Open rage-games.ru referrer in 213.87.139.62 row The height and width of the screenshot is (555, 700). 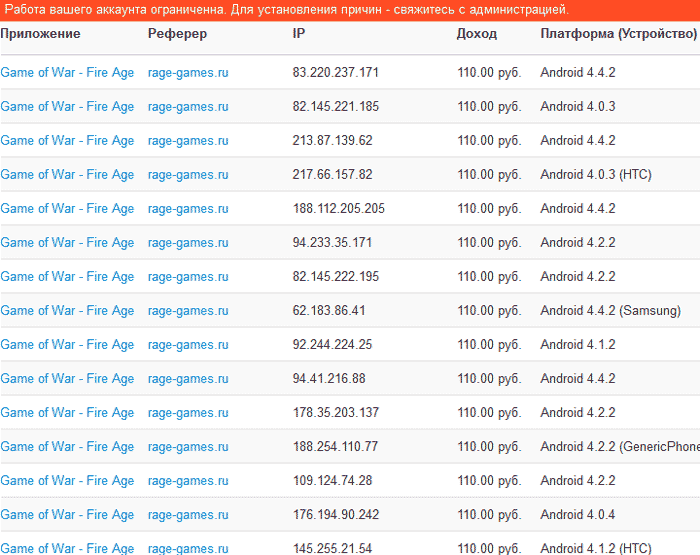(x=188, y=140)
